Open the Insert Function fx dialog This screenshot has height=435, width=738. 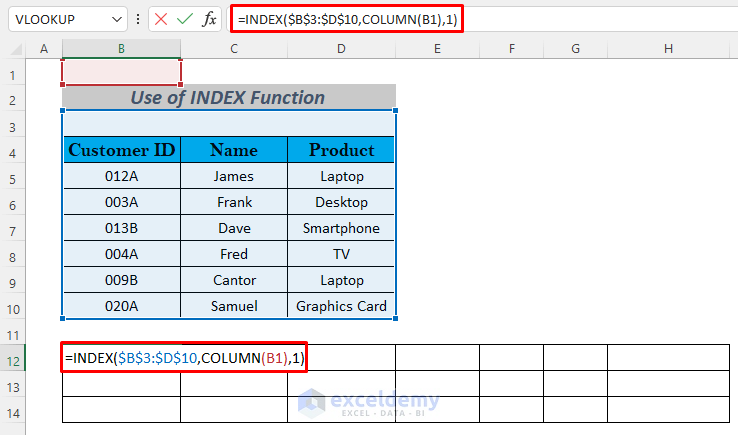tap(208, 19)
